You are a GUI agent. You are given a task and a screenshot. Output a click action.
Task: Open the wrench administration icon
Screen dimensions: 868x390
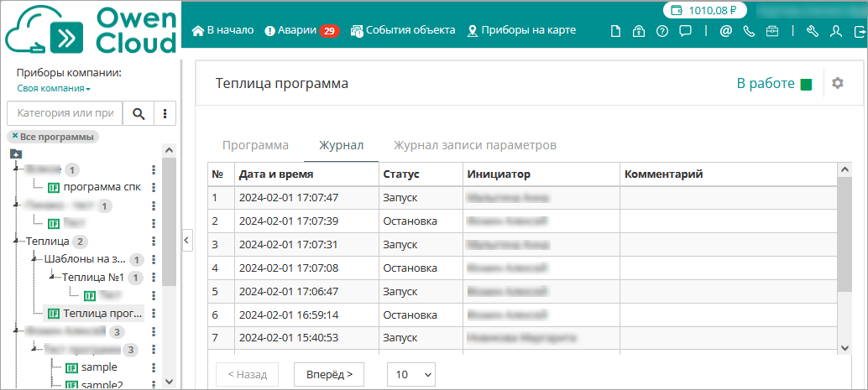[812, 31]
